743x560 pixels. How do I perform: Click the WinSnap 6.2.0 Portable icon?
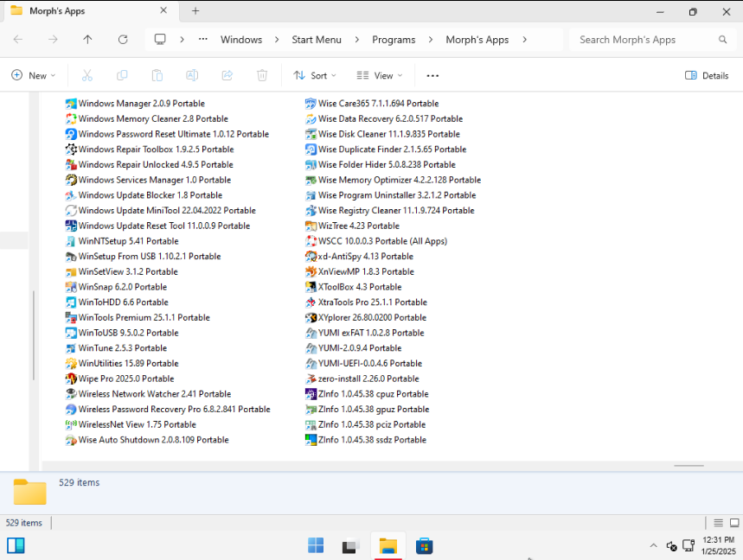(x=71, y=287)
